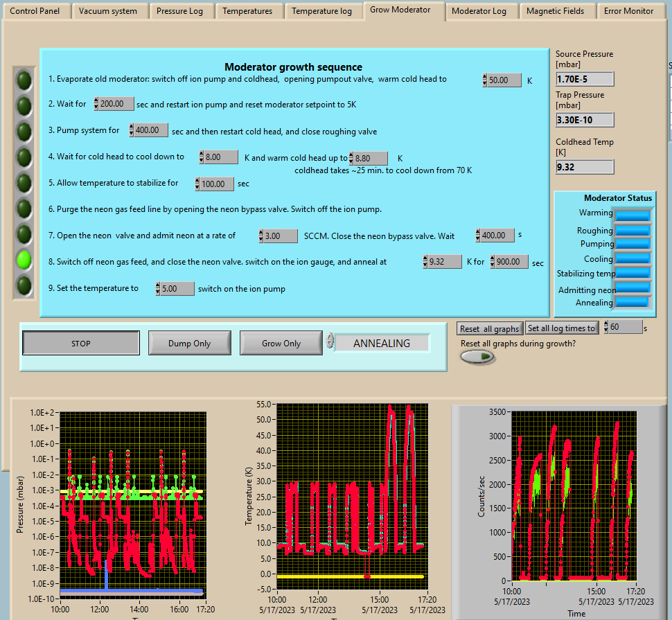Switch to the Vacuum system tab
This screenshot has height=620, width=672.
click(x=108, y=11)
